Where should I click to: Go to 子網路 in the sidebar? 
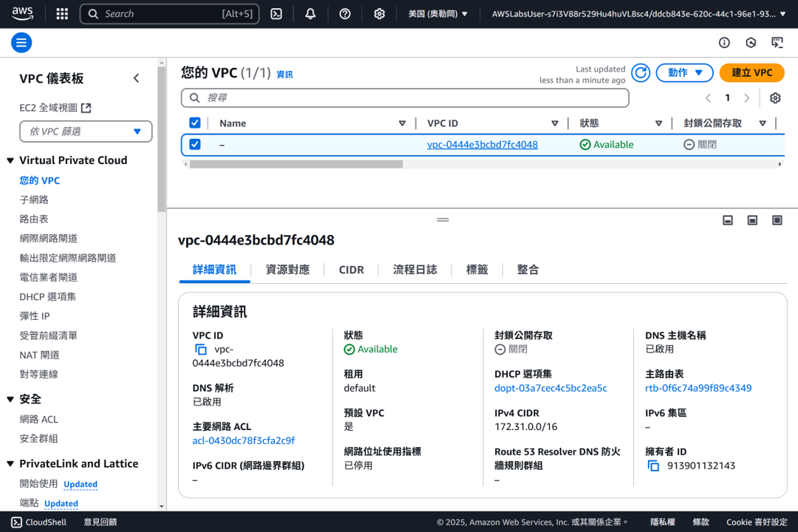tap(34, 200)
